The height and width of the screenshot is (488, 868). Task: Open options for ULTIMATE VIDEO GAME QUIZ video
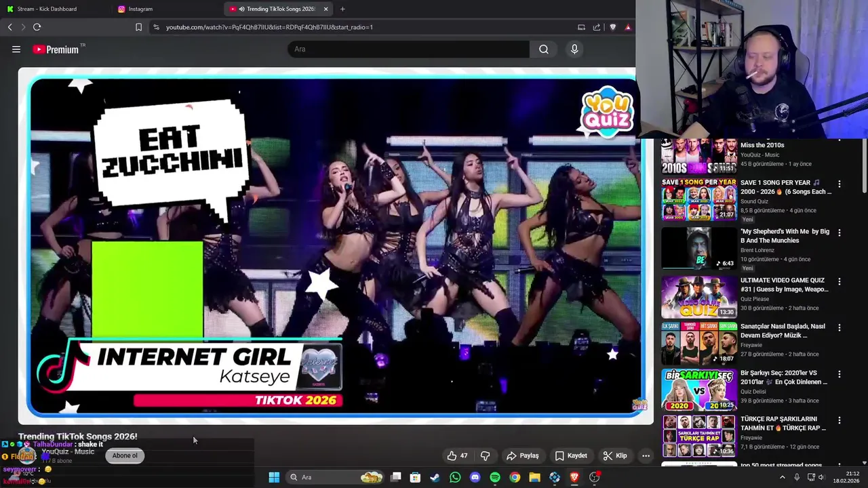tap(839, 281)
